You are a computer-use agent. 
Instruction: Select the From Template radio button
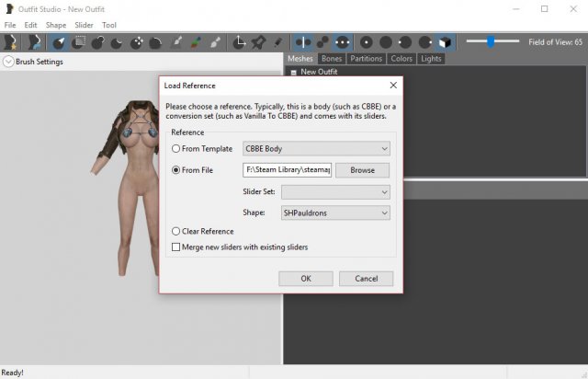[176, 148]
